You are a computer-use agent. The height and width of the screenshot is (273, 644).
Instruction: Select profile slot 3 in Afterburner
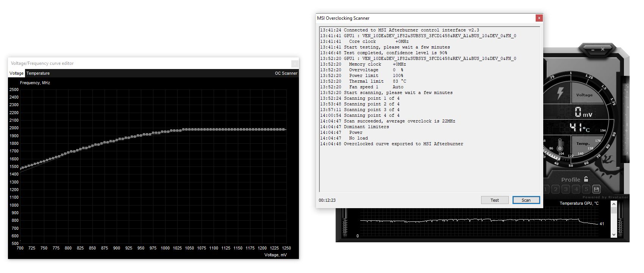566,189
